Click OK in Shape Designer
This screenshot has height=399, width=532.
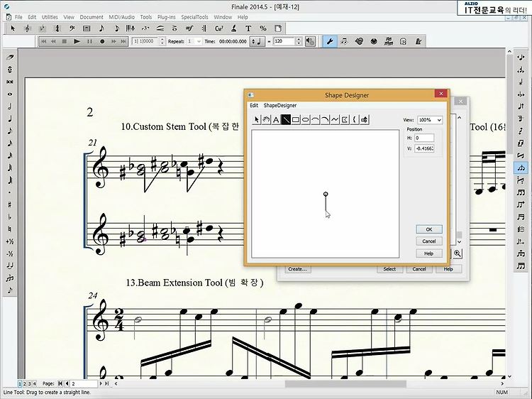[x=429, y=229]
